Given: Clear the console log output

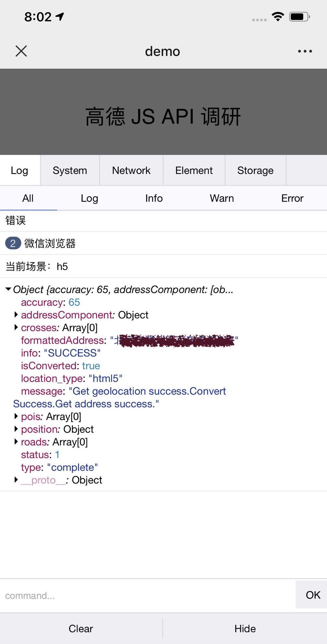Looking at the screenshot, I should (x=81, y=628).
